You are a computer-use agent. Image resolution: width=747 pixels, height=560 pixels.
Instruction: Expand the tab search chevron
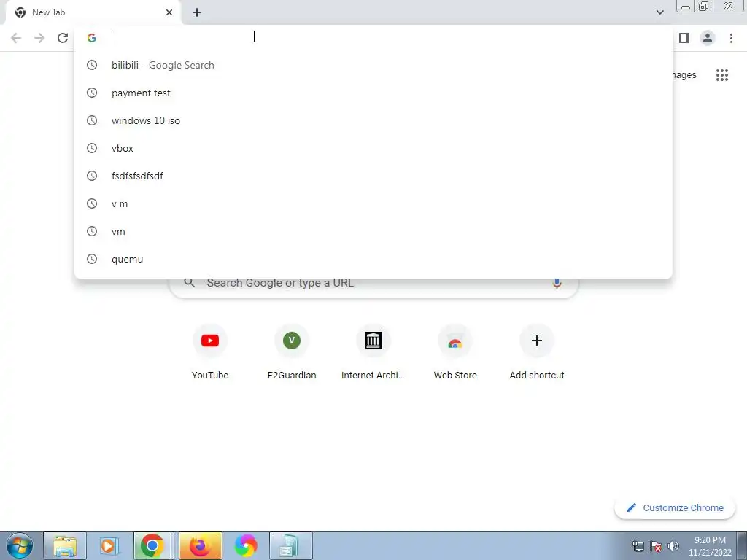[x=659, y=12]
